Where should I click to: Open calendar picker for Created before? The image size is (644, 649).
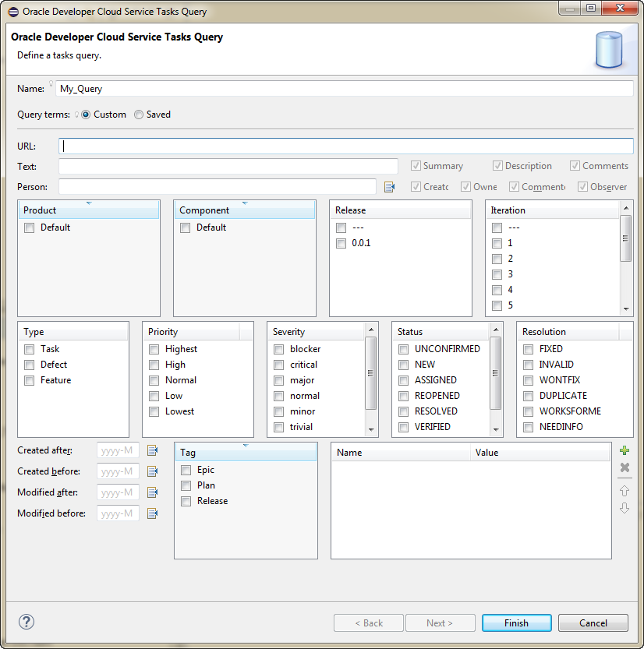pyautogui.click(x=152, y=471)
